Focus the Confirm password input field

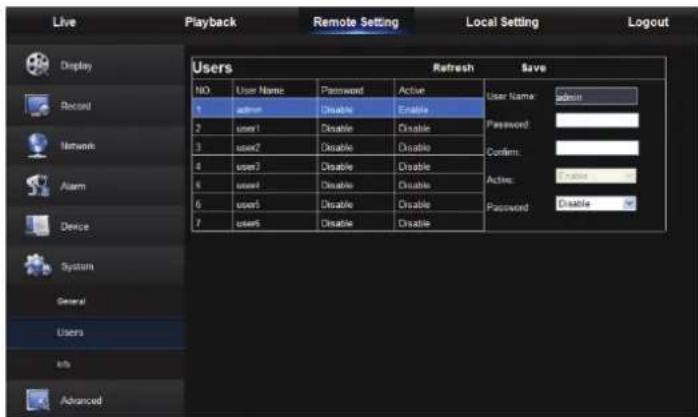click(x=597, y=148)
